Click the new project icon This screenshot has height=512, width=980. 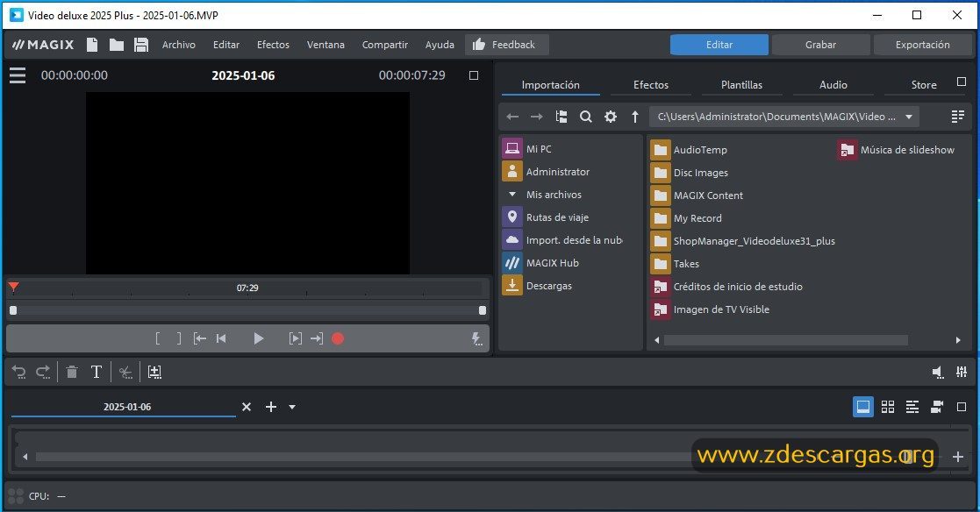coord(92,45)
